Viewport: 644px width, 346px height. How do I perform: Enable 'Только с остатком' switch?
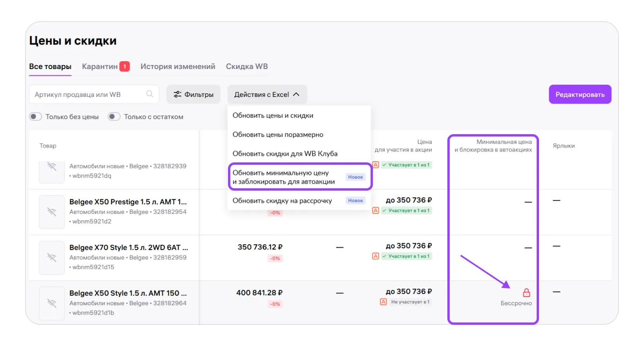114,117
